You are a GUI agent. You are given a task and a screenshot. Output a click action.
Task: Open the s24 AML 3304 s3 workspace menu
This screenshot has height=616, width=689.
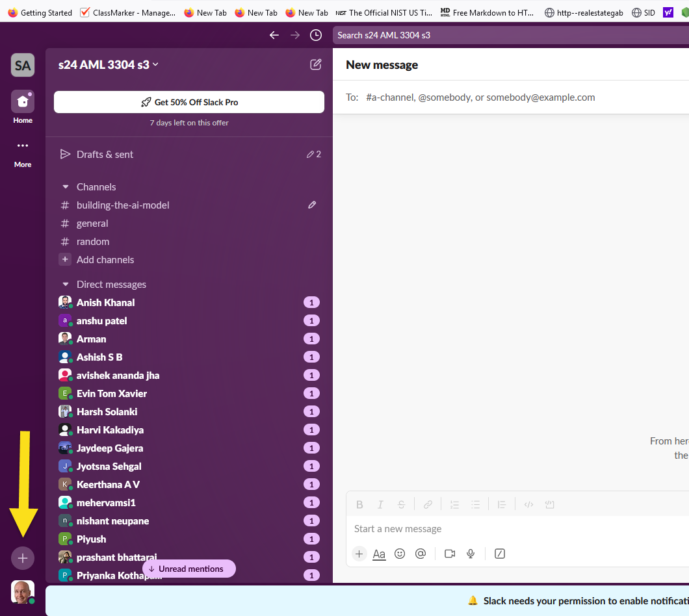point(108,64)
